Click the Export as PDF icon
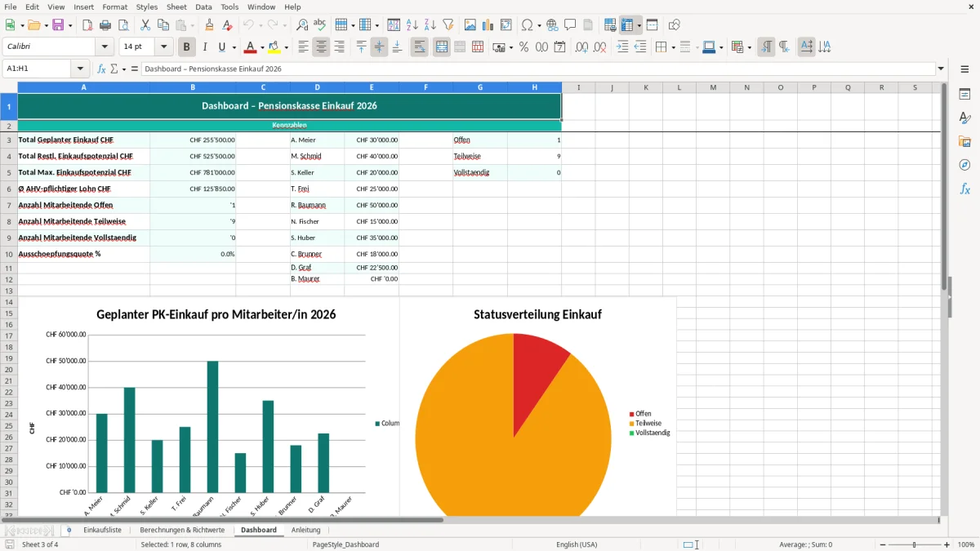980x551 pixels. tap(87, 25)
